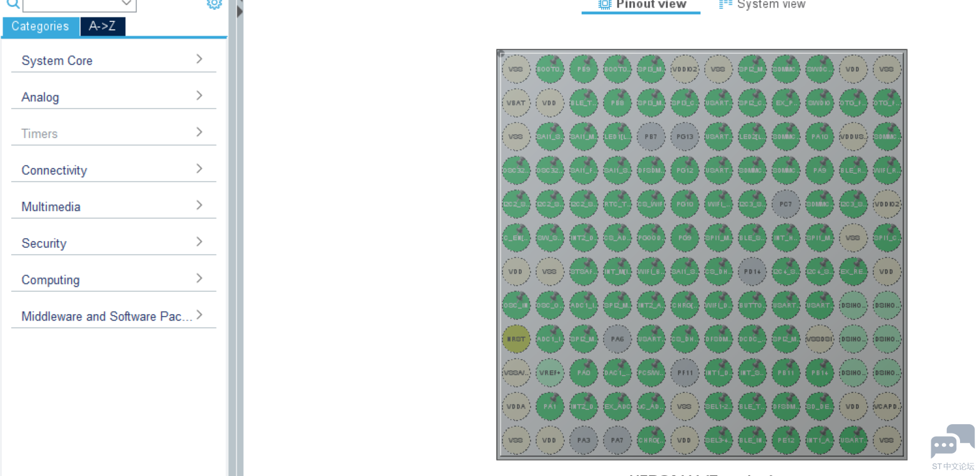Select the SWDIO pin

point(820,103)
